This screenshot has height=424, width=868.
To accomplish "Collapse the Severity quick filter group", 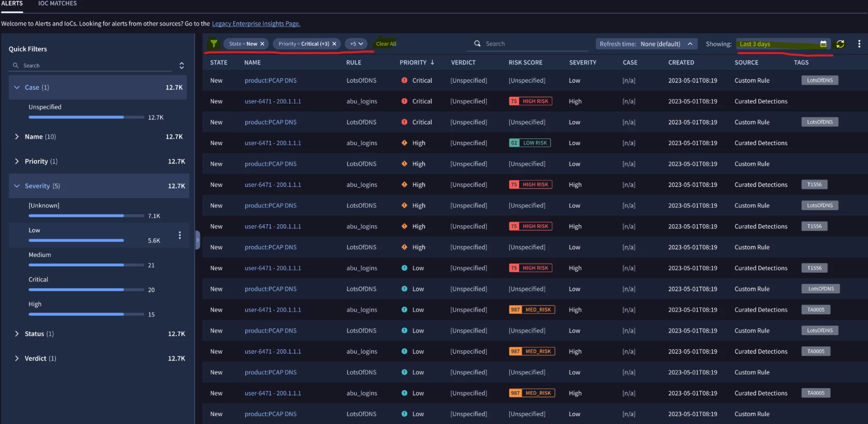I will [x=17, y=186].
